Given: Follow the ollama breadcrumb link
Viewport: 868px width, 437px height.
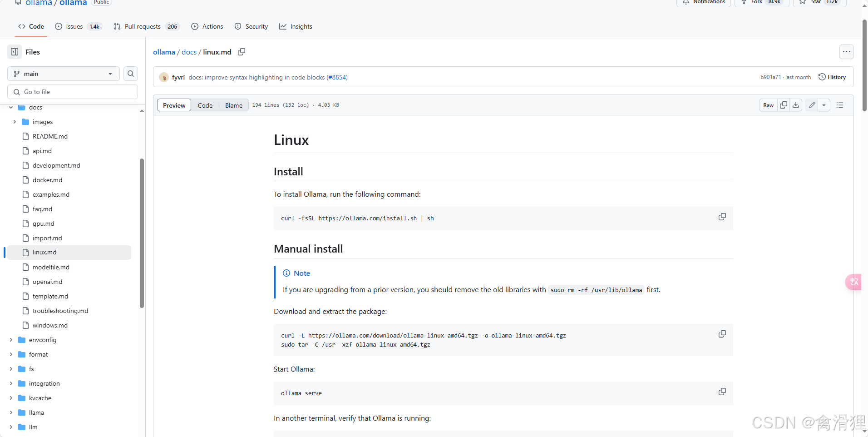Looking at the screenshot, I should point(164,52).
